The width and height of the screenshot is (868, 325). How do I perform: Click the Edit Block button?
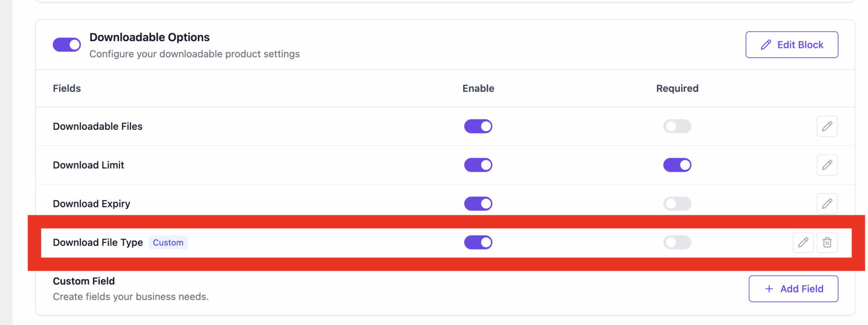pos(792,45)
